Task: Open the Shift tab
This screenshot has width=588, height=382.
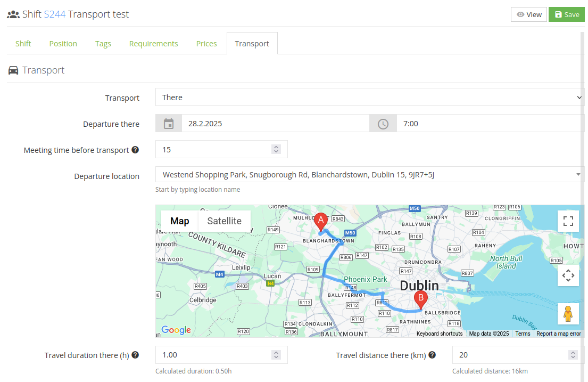Action: (23, 44)
